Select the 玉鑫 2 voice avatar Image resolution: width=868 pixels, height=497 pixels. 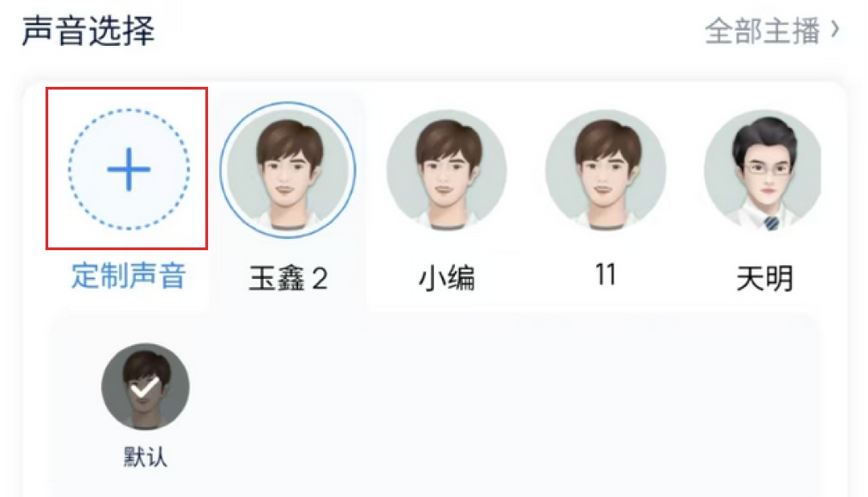(x=287, y=170)
